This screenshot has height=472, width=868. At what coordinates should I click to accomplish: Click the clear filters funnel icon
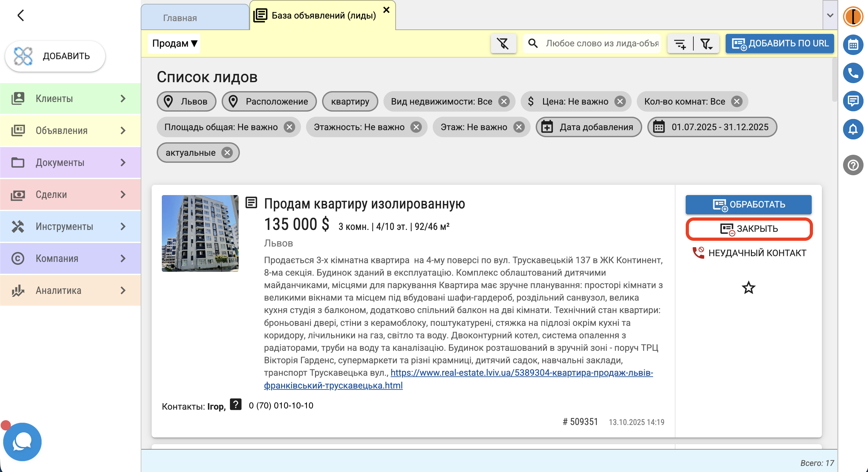pyautogui.click(x=503, y=43)
